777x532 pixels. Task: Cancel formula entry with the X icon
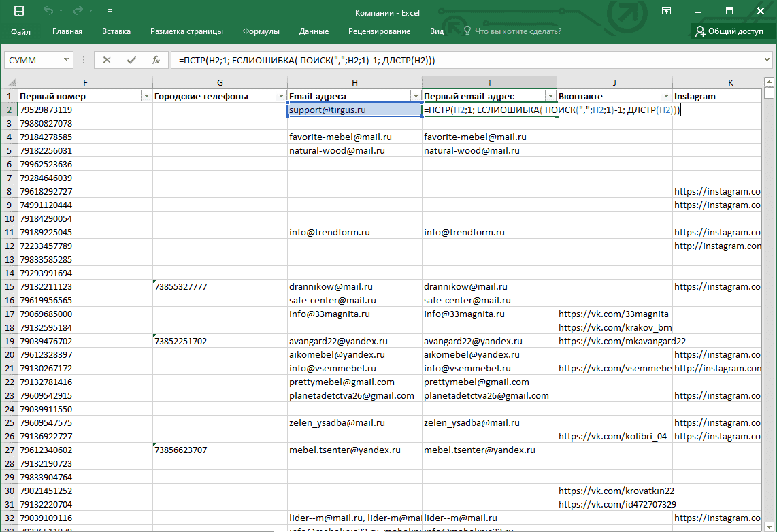click(x=107, y=60)
